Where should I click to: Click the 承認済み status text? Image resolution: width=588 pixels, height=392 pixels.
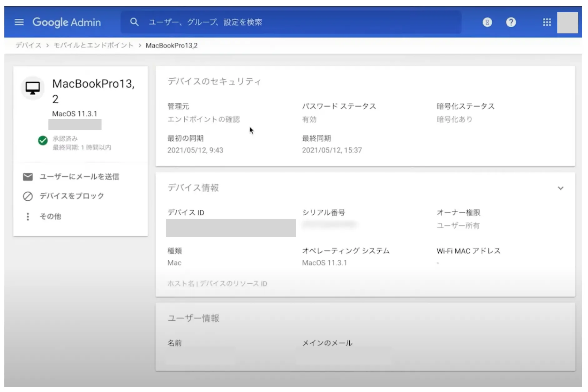[65, 139]
